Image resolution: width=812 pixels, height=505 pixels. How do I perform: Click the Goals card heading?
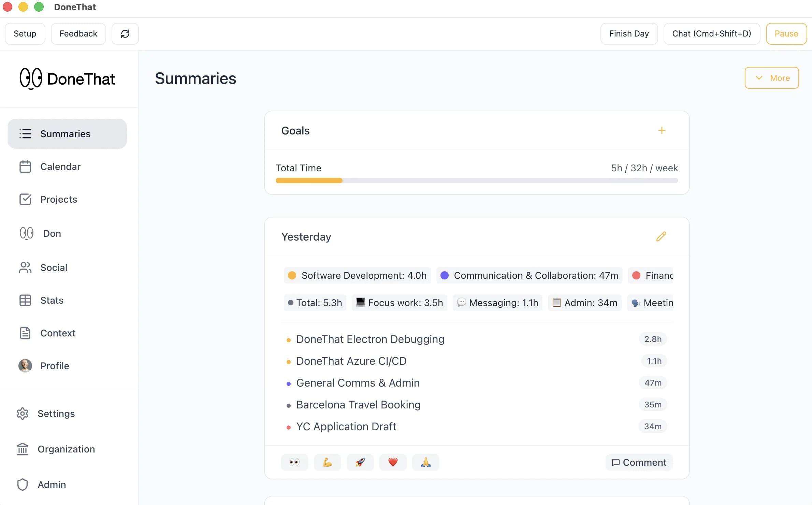click(x=295, y=130)
